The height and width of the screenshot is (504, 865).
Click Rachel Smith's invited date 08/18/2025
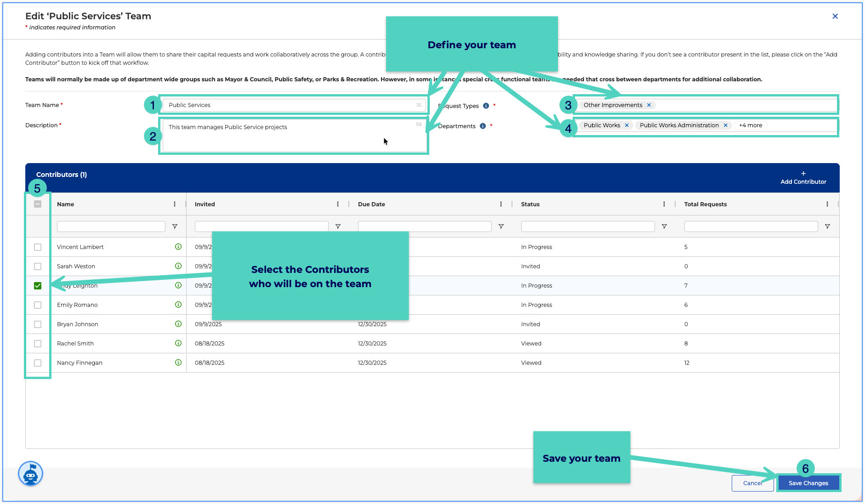[x=210, y=343]
